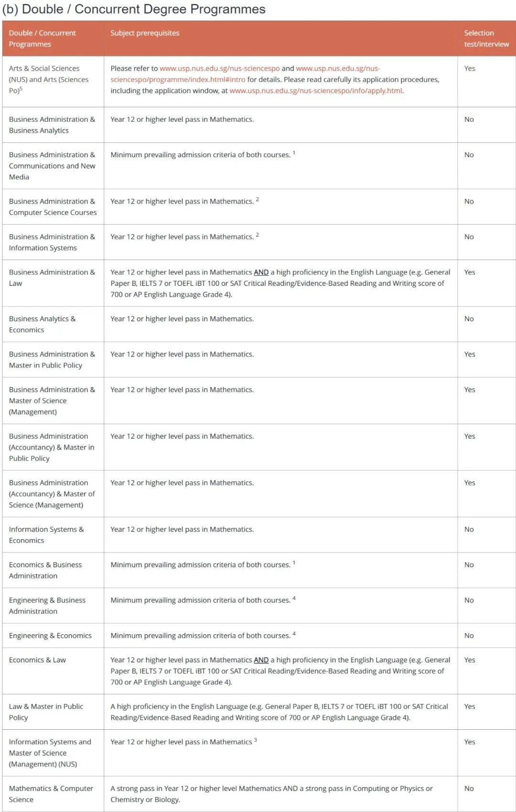Select 'Business Administration & Master in Public Policy'
Image resolution: width=516 pixels, height=812 pixels.
click(52, 359)
